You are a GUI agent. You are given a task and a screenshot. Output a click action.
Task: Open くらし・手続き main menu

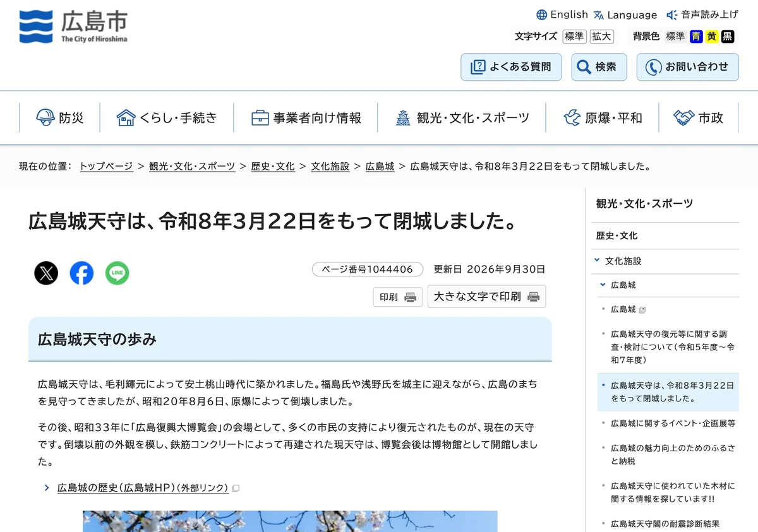pyautogui.click(x=167, y=117)
